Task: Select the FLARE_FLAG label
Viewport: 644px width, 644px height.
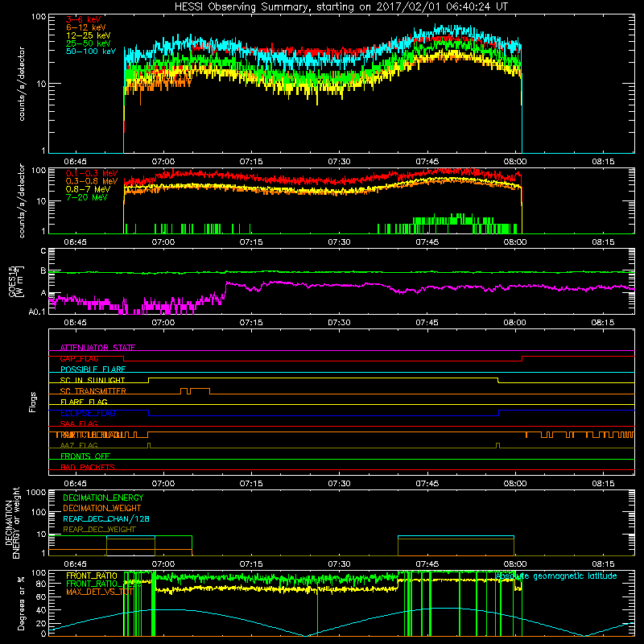Action: coord(84,402)
